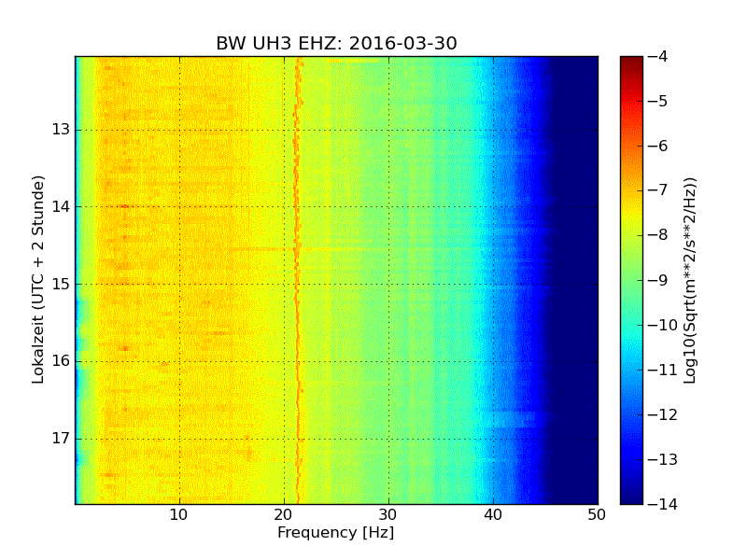The height and width of the screenshot is (560, 747).
Task: Click x-axis tick label 50
Action: pos(597,515)
